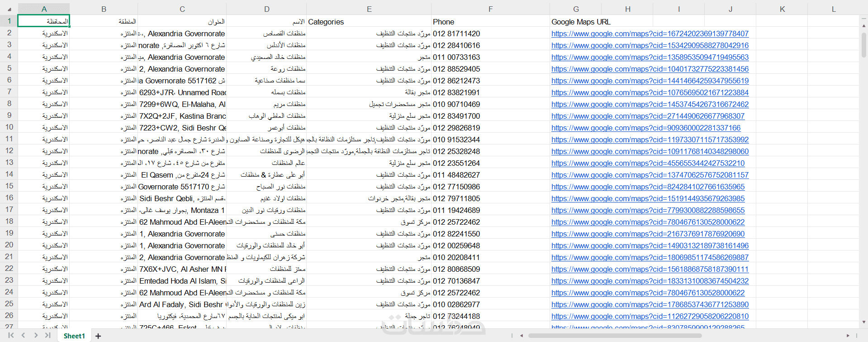Jump to the last sheet tab
The height and width of the screenshot is (342, 868).
coord(48,336)
